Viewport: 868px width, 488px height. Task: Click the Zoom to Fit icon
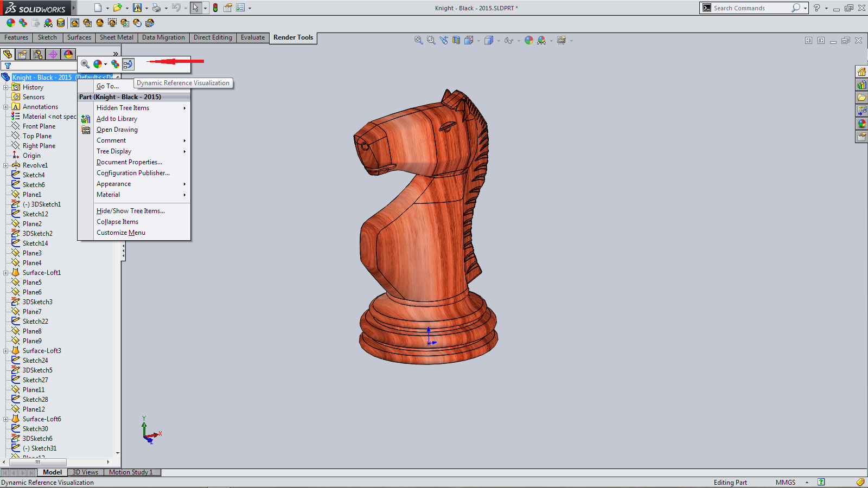coord(418,41)
